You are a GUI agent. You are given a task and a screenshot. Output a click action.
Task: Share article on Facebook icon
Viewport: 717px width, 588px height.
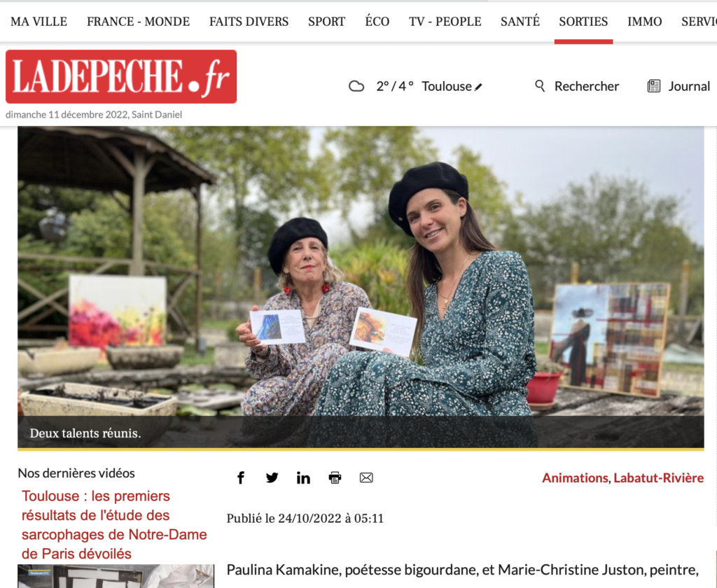pos(241,478)
